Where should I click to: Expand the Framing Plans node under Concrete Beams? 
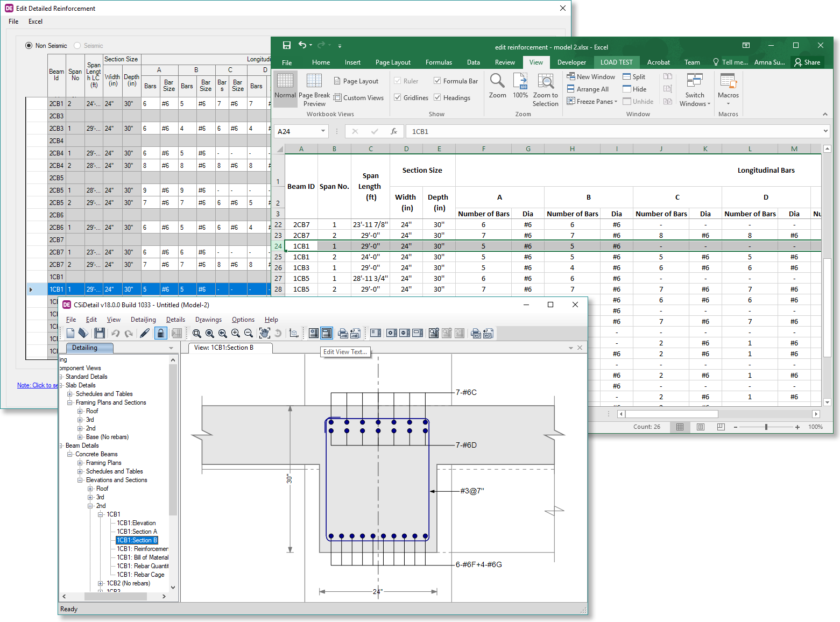[x=80, y=463]
